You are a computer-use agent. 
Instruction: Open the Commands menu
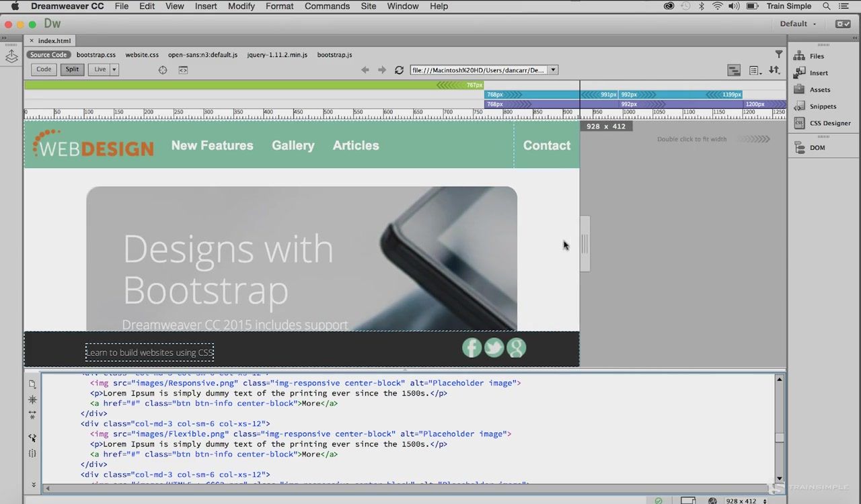tap(327, 6)
